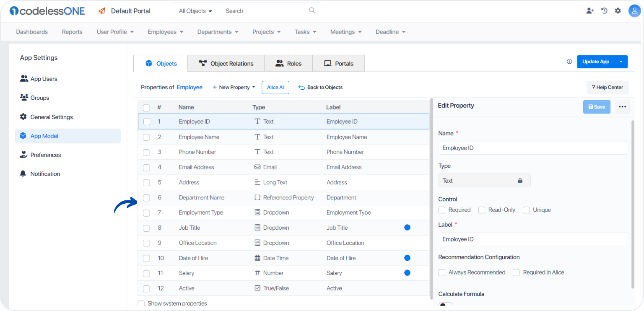
Task: Click the codelessONE logo
Action: [x=47, y=11]
